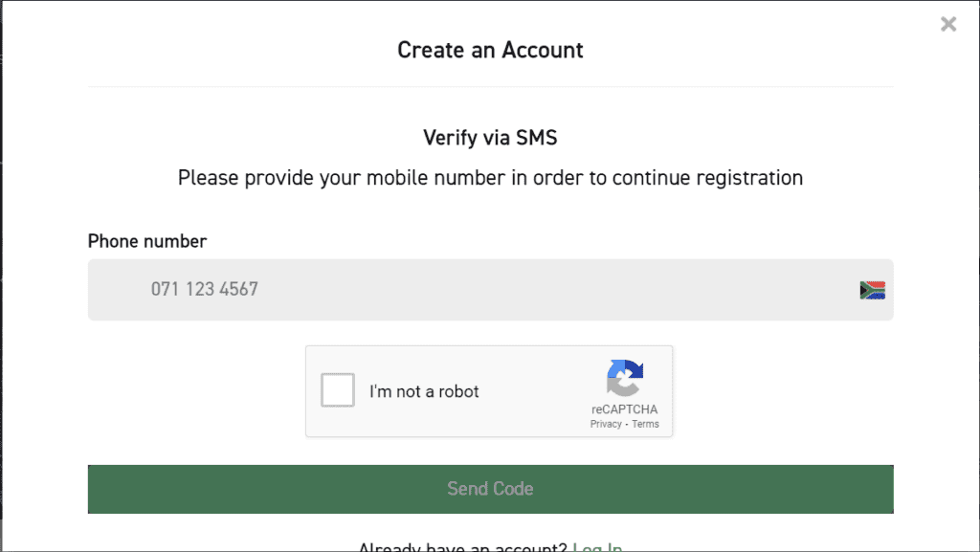The height and width of the screenshot is (552, 980).
Task: Click the Create an Account heading
Action: tap(490, 50)
